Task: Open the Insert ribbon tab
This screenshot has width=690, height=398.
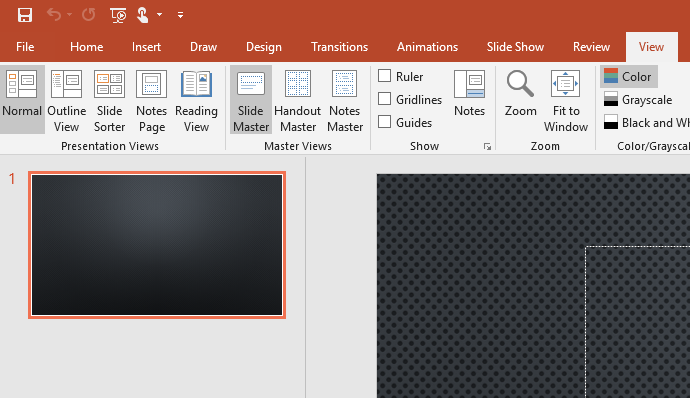Action: 146,47
